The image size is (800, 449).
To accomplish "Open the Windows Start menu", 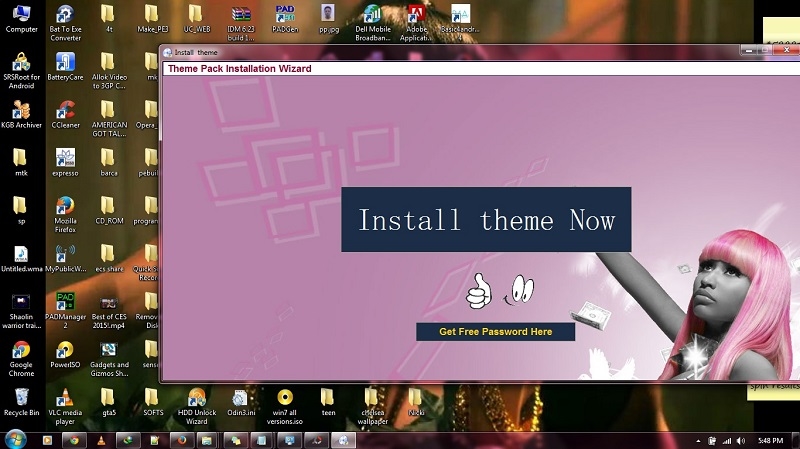I will [x=15, y=439].
